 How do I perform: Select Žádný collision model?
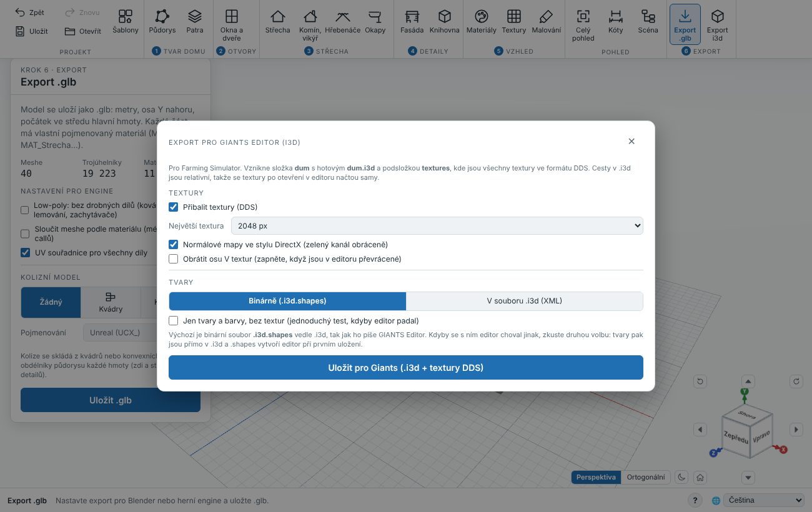[x=51, y=302]
